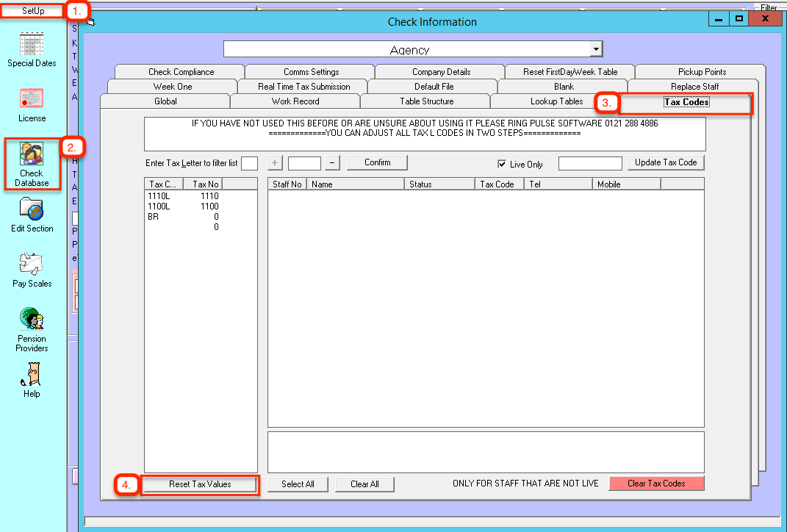Open the Pay Scales icon

click(x=32, y=265)
